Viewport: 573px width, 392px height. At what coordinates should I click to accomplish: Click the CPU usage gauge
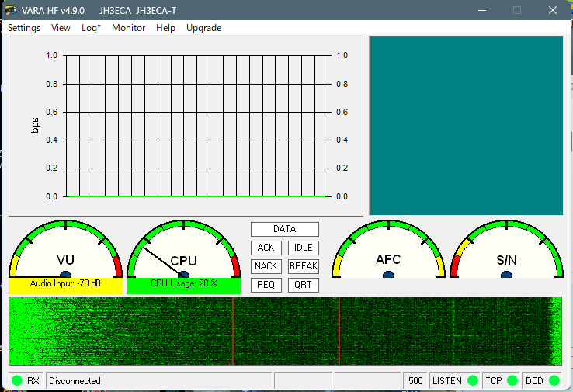tap(183, 252)
